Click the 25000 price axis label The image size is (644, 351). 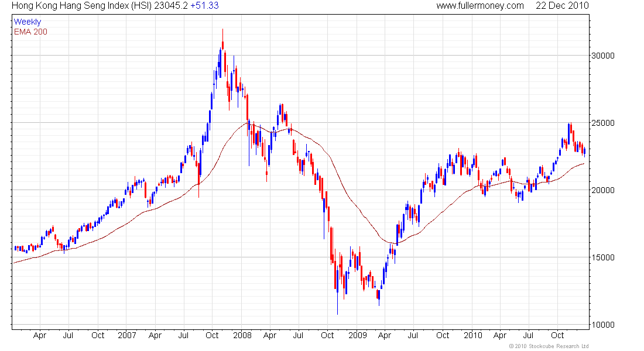[x=603, y=123]
